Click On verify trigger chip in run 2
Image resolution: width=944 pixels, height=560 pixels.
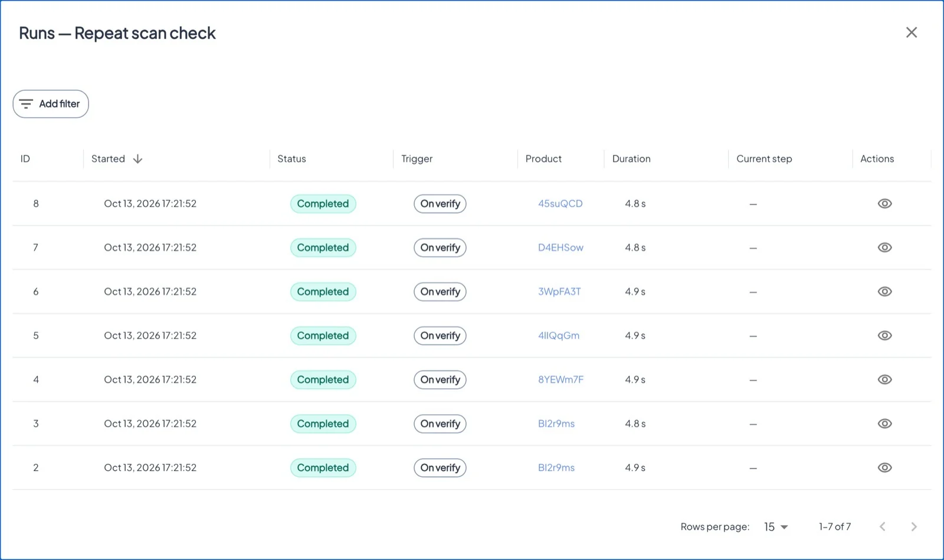[440, 467]
